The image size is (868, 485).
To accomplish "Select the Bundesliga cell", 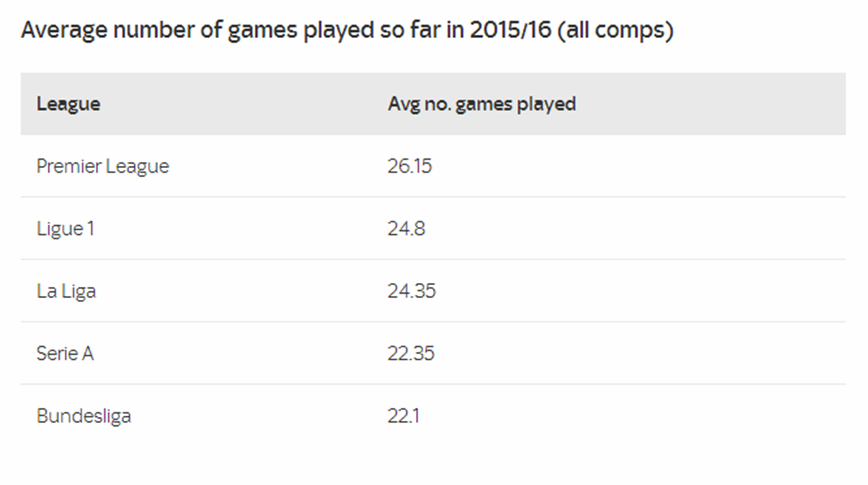I will [x=84, y=416].
